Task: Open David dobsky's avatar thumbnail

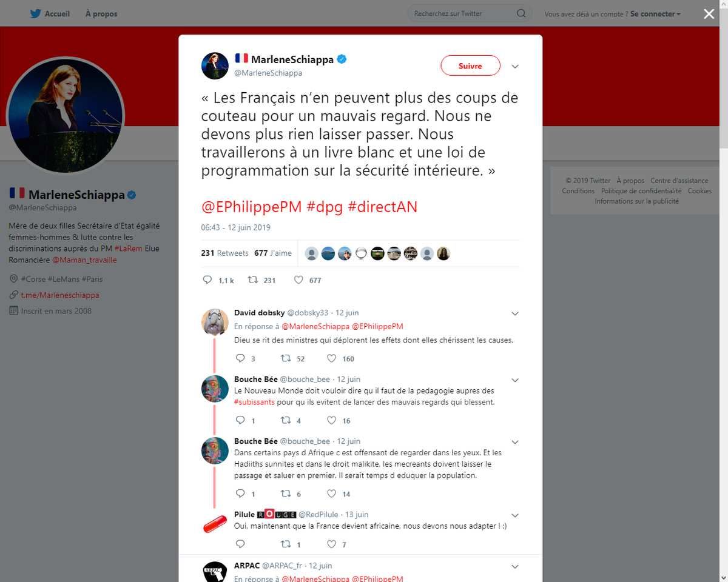Action: [215, 322]
